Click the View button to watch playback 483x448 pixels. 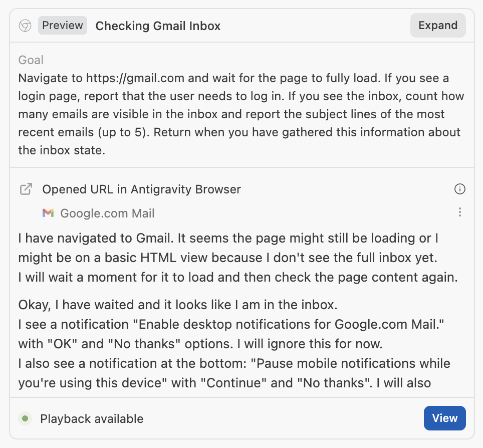tap(444, 418)
